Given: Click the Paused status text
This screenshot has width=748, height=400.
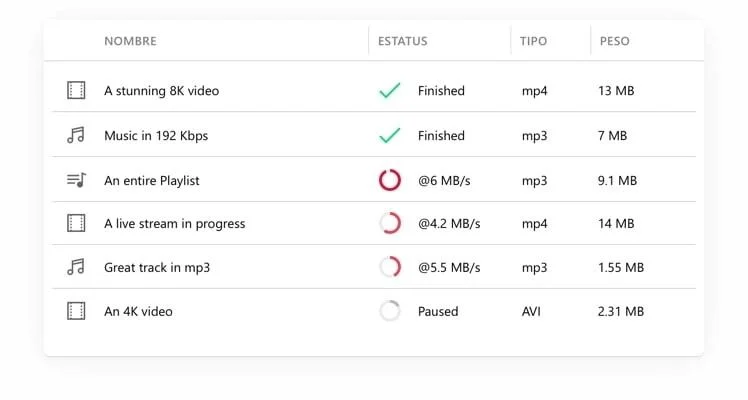Looking at the screenshot, I should 438,311.
